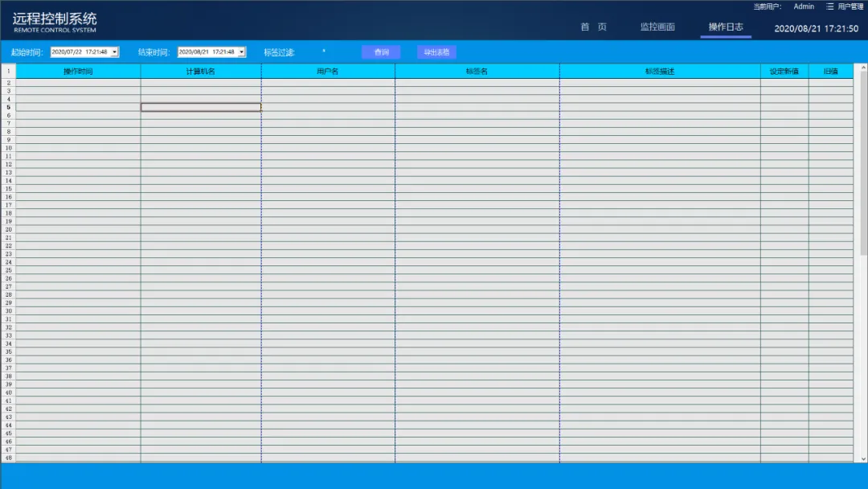Image resolution: width=868 pixels, height=489 pixels.
Task: Click the 旧值 column header
Action: [x=830, y=72]
